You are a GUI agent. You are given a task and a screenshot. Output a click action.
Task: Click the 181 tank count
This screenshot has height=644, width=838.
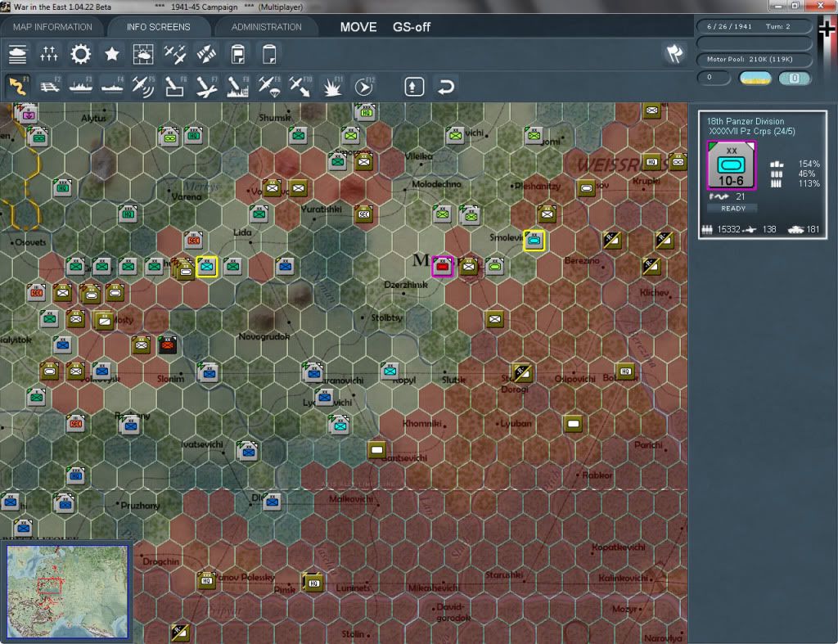coord(813,229)
